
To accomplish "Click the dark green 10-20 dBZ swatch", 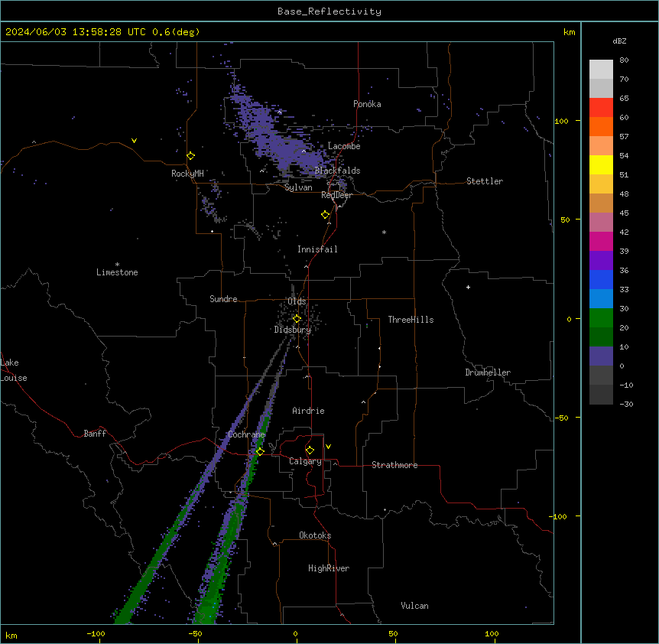I will point(601,337).
